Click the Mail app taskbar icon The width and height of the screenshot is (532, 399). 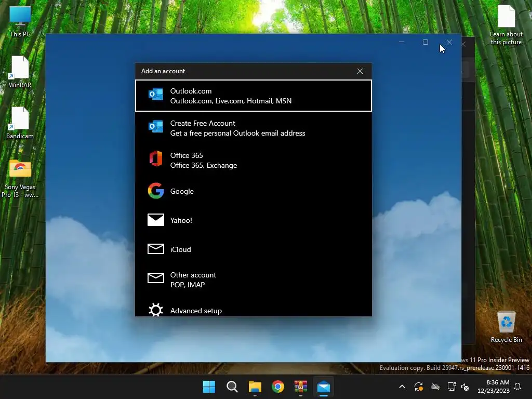coord(324,387)
